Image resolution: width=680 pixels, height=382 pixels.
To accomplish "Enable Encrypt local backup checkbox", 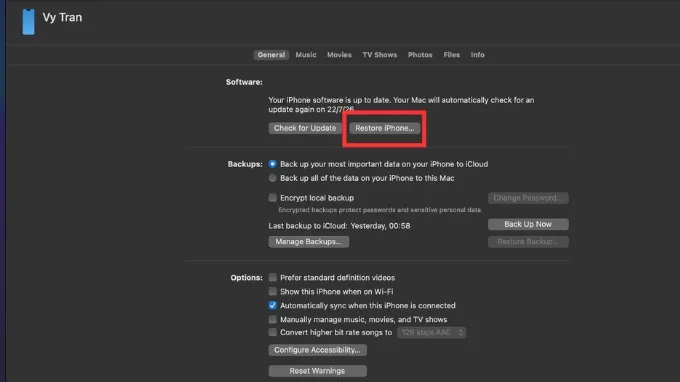I will pyautogui.click(x=272, y=198).
